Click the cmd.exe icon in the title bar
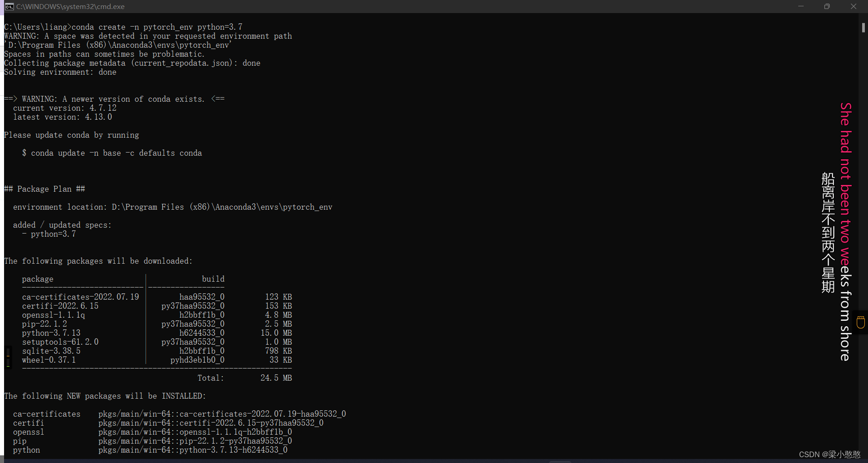 pos(9,6)
